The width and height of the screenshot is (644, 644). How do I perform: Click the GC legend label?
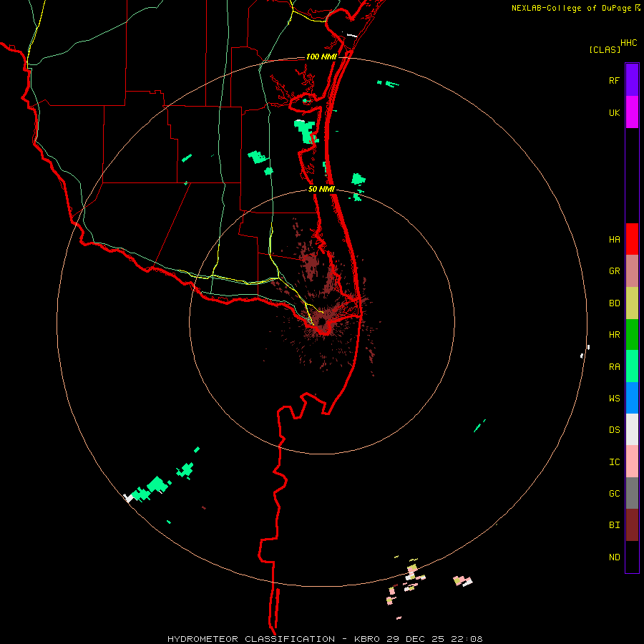pyautogui.click(x=614, y=494)
